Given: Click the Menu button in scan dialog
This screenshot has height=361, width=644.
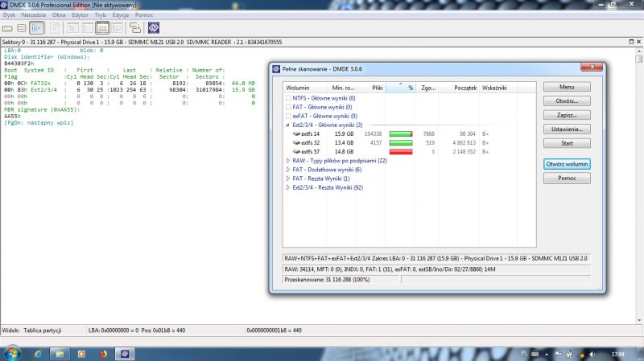Looking at the screenshot, I should 567,87.
